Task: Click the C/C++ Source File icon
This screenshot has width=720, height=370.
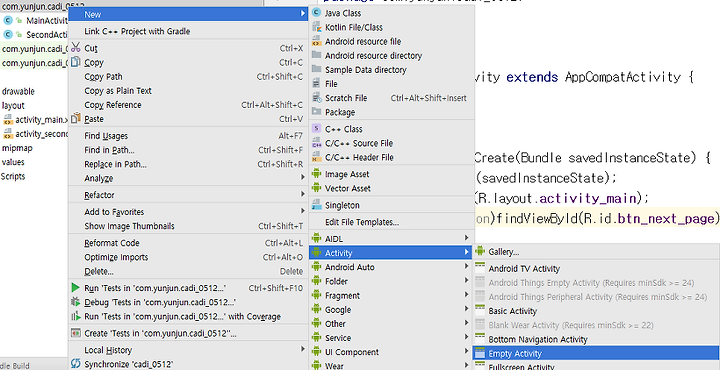Action: click(316, 143)
